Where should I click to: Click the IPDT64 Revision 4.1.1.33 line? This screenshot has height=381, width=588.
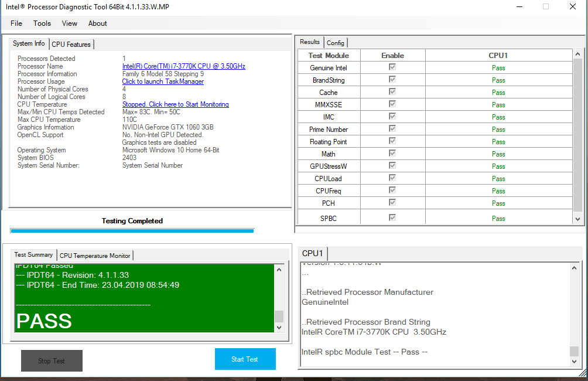[x=73, y=275]
